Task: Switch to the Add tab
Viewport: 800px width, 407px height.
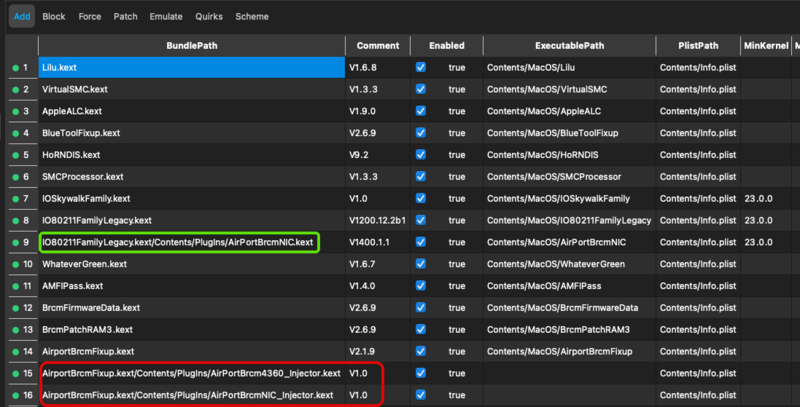Action: (x=21, y=16)
